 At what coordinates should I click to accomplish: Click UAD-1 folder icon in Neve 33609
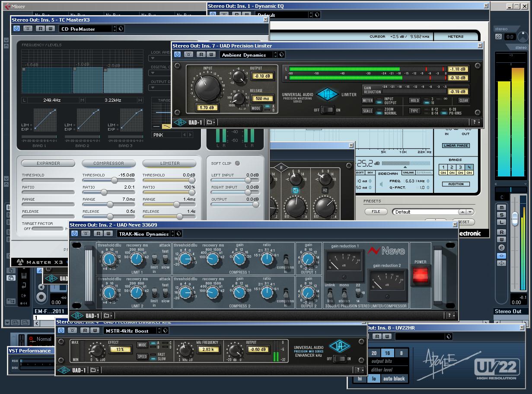[x=108, y=316]
